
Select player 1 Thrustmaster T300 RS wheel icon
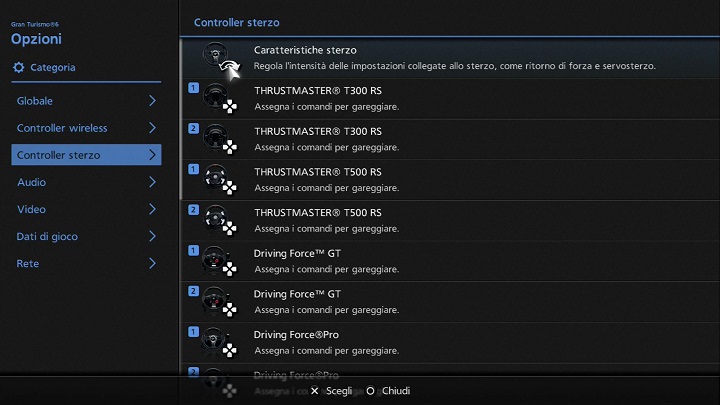pyautogui.click(x=214, y=98)
